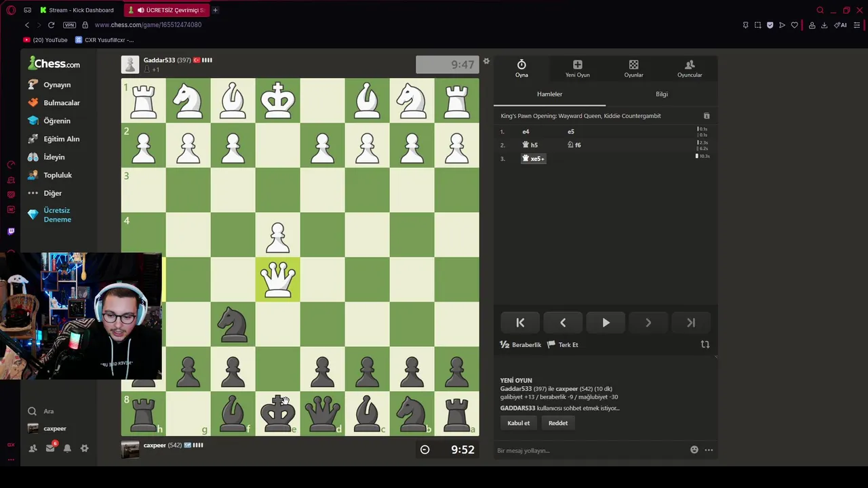Image resolution: width=868 pixels, height=488 pixels.
Task: Open chat options three dots menu
Action: pos(709,450)
